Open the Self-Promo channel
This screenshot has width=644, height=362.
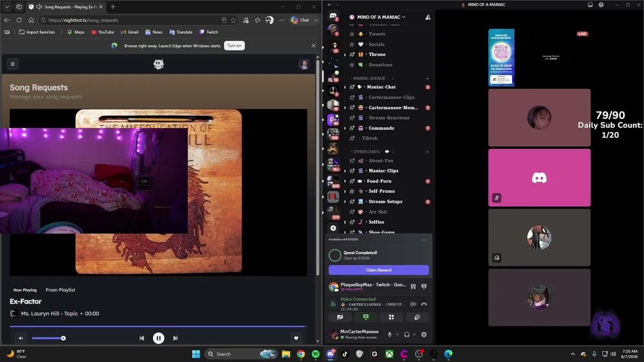[390, 191]
